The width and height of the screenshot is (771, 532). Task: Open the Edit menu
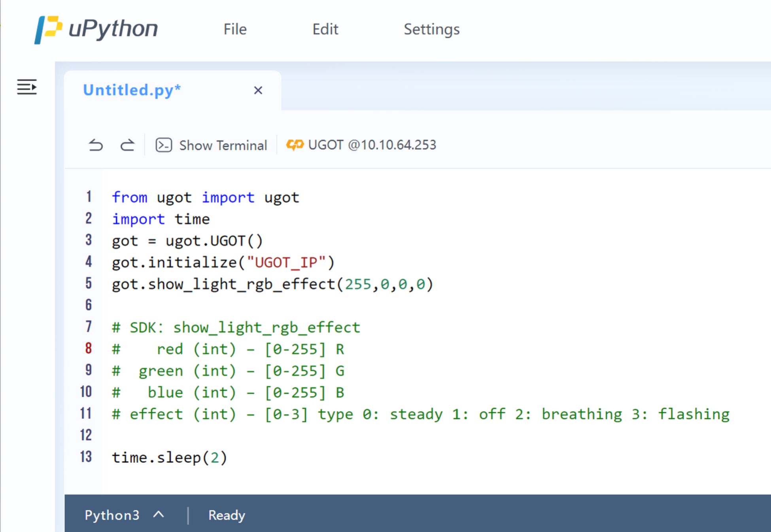325,29
